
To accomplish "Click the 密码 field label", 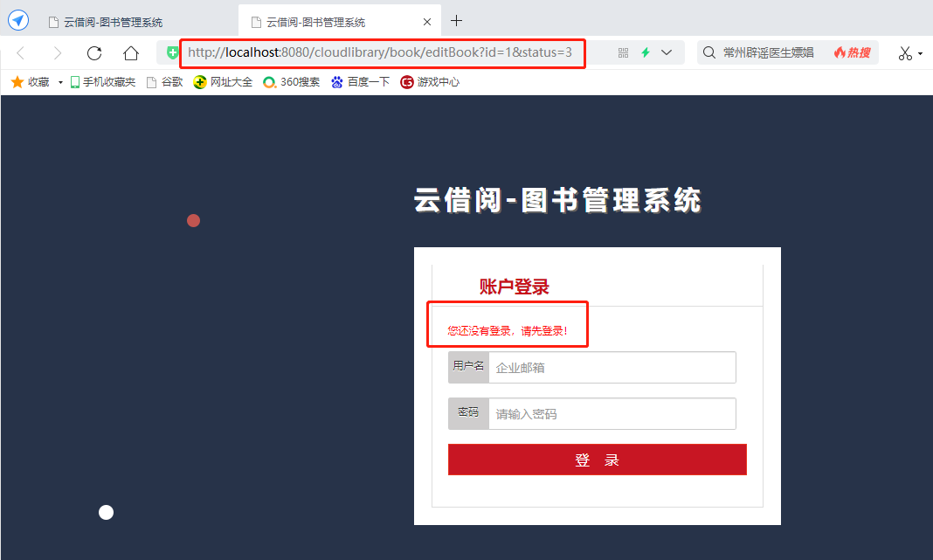I will 468,411.
